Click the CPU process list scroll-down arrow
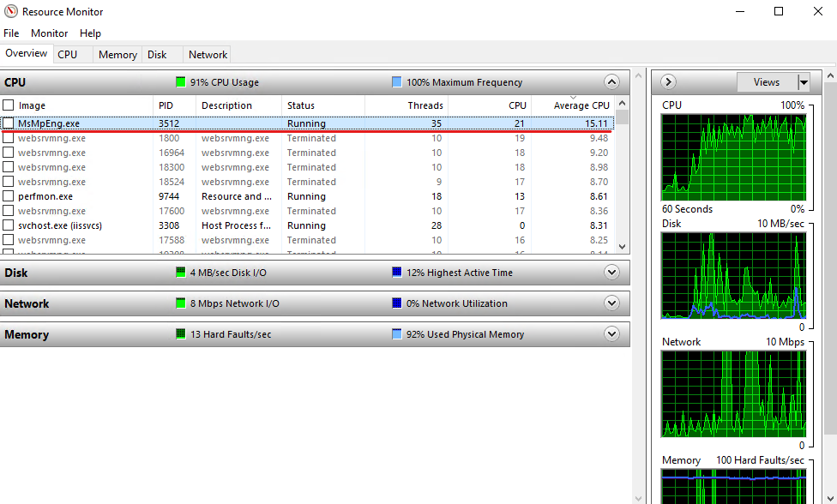Image resolution: width=837 pixels, height=504 pixels. [622, 246]
